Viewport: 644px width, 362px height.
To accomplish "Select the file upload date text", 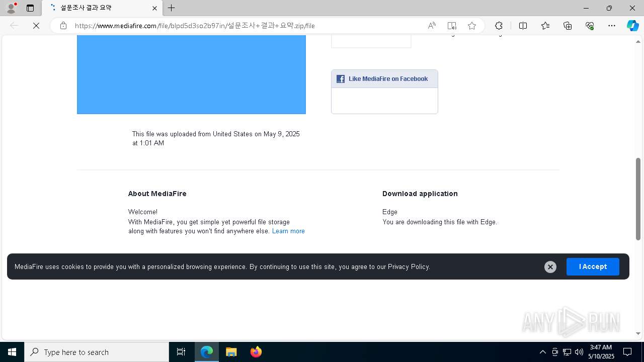I will [216, 138].
